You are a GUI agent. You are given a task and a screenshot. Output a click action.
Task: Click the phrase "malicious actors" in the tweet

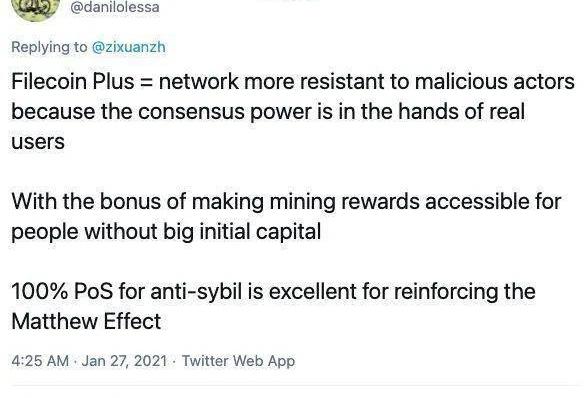(x=495, y=81)
